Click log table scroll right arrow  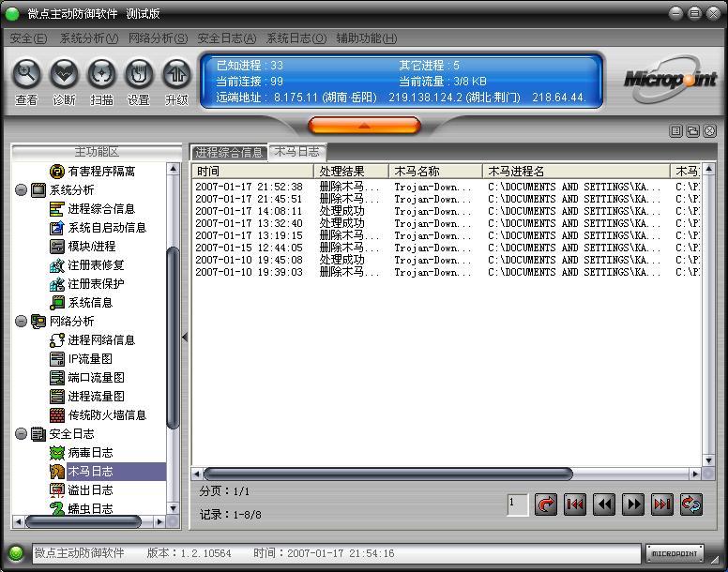(695, 474)
